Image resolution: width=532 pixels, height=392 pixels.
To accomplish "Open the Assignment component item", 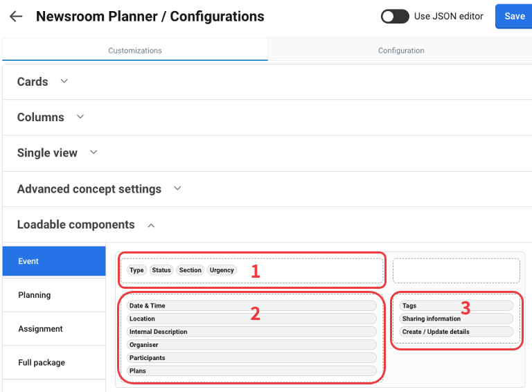I will pyautogui.click(x=53, y=329).
